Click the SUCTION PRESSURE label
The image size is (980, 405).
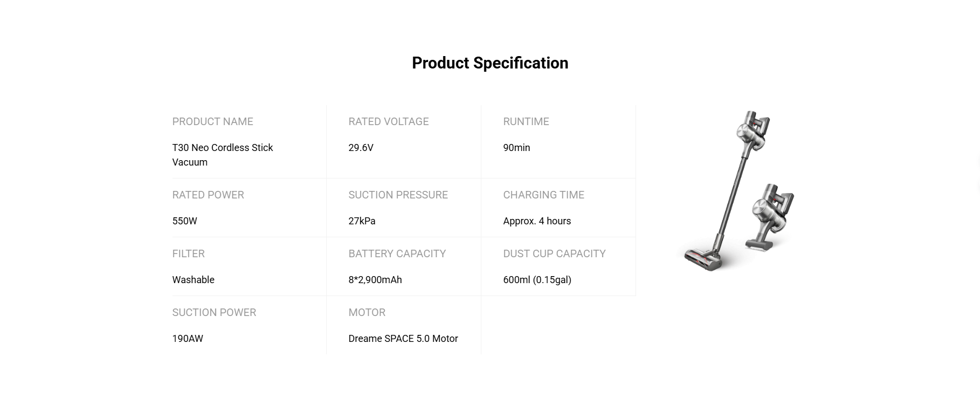398,195
